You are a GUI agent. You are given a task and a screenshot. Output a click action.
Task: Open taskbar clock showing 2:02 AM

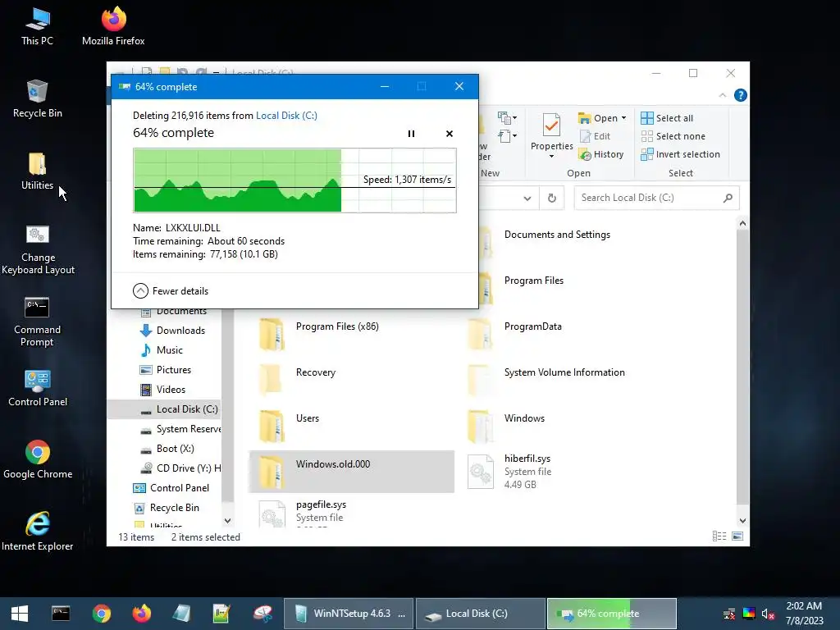(804, 614)
